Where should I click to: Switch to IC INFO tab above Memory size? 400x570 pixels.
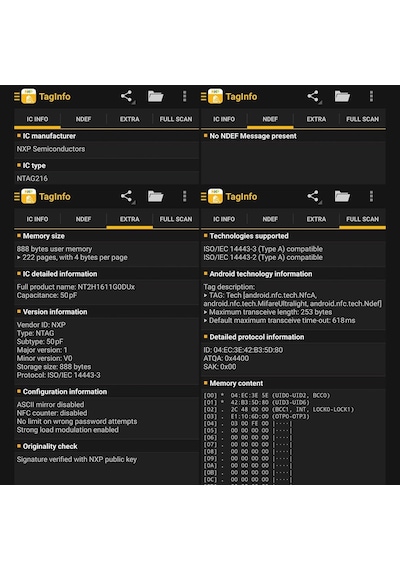click(x=37, y=219)
